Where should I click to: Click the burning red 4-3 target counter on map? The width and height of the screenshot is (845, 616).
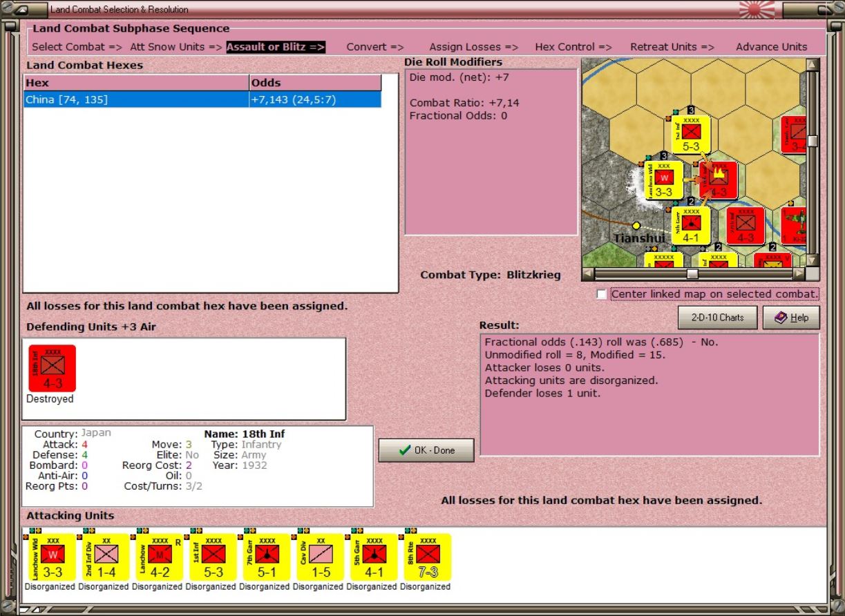(x=718, y=181)
